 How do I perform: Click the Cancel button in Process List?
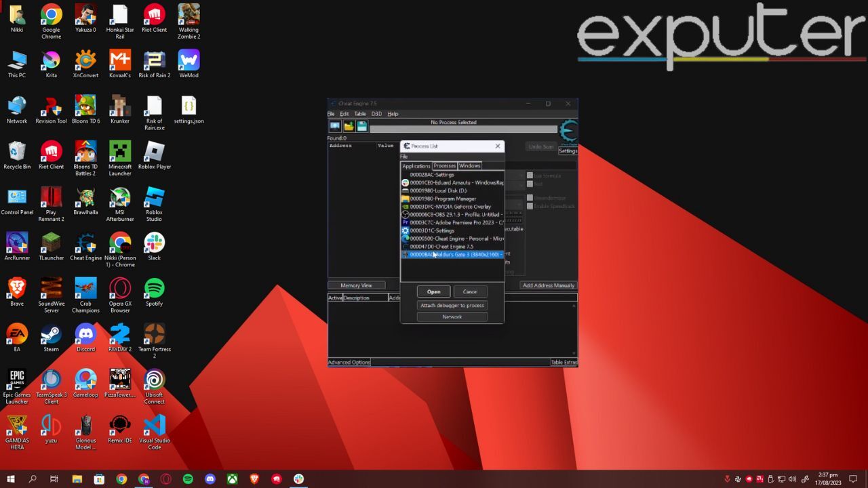pos(470,291)
